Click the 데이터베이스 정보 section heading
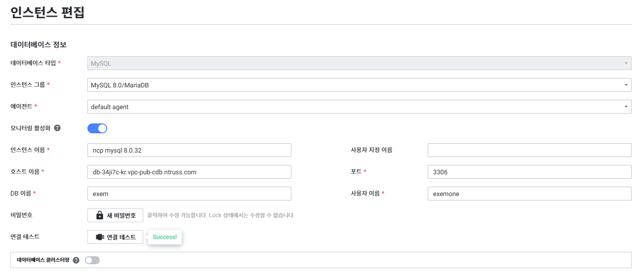 point(39,44)
